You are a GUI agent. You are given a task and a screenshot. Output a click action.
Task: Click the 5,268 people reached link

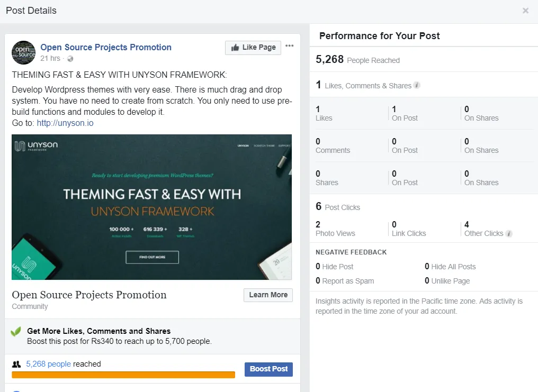48,364
